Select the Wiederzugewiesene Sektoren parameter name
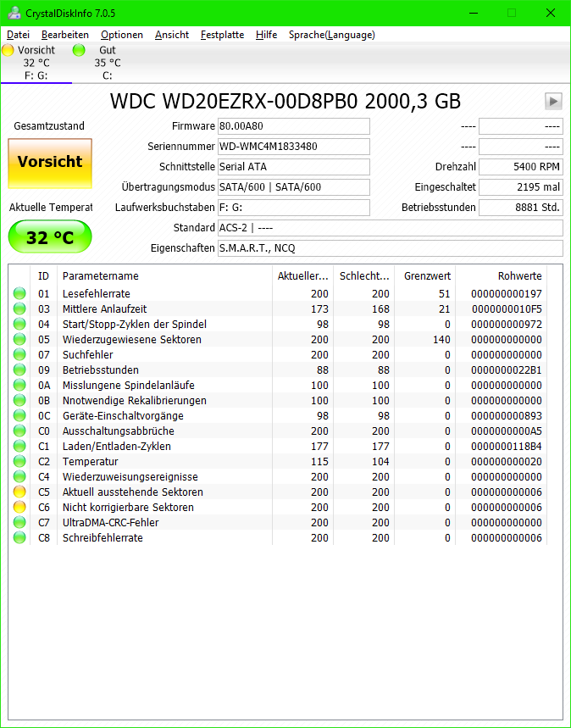The image size is (571, 728). click(x=132, y=339)
